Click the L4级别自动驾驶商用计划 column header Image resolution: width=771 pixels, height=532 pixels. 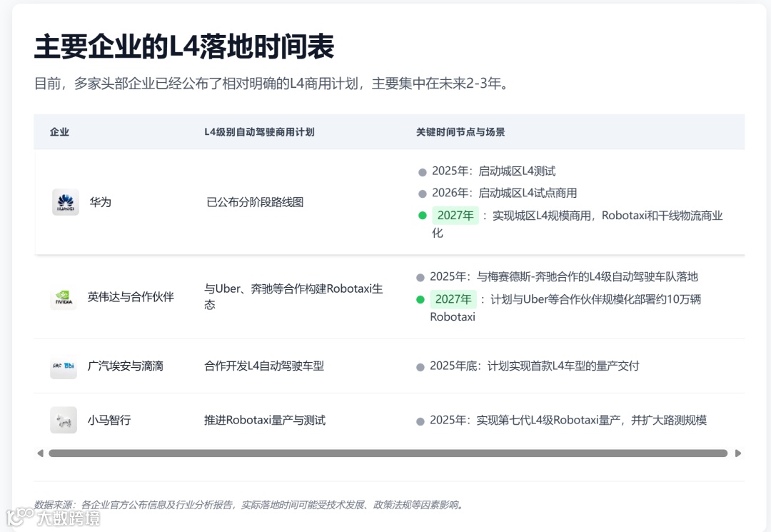pos(259,132)
